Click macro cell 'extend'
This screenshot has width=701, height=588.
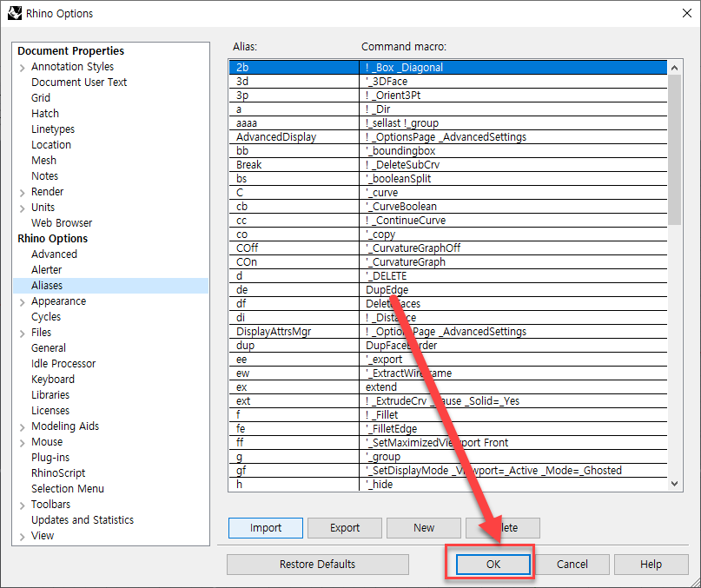513,386
